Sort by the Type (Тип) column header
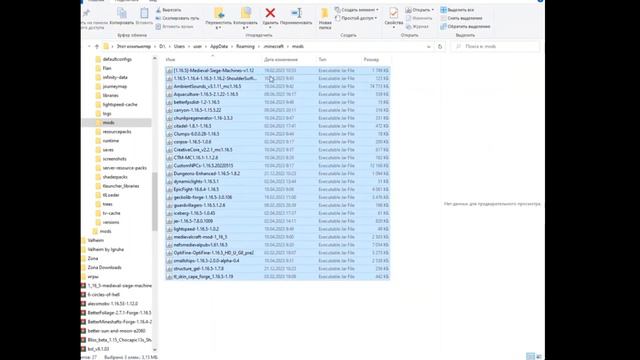640x360 pixels. tap(322, 60)
